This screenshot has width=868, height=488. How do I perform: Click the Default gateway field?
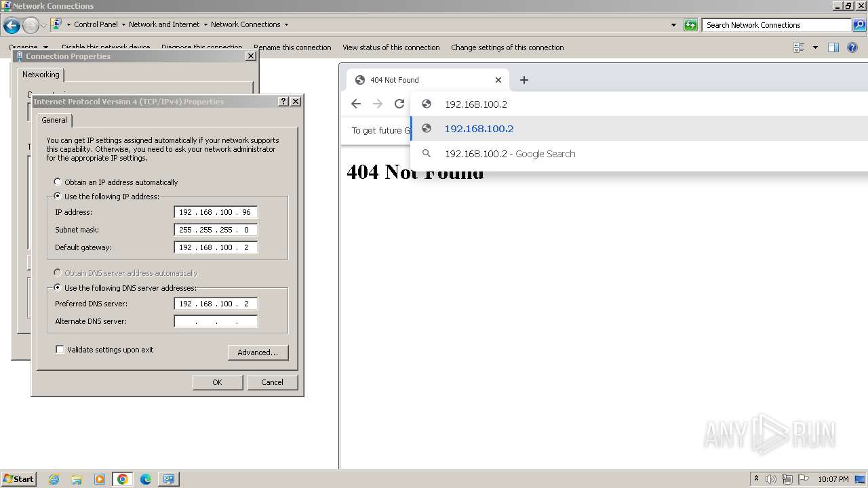[216, 247]
